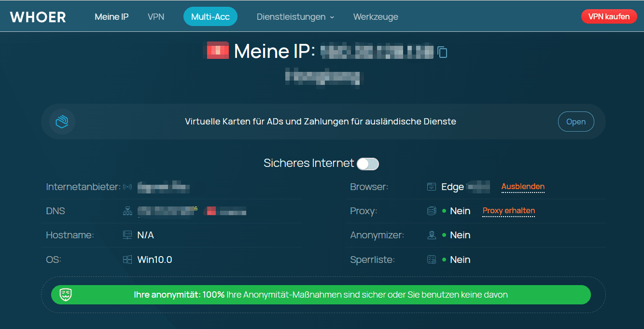Expand the Dienstleistungen dropdown menu
This screenshot has height=329, width=644.
coord(295,17)
